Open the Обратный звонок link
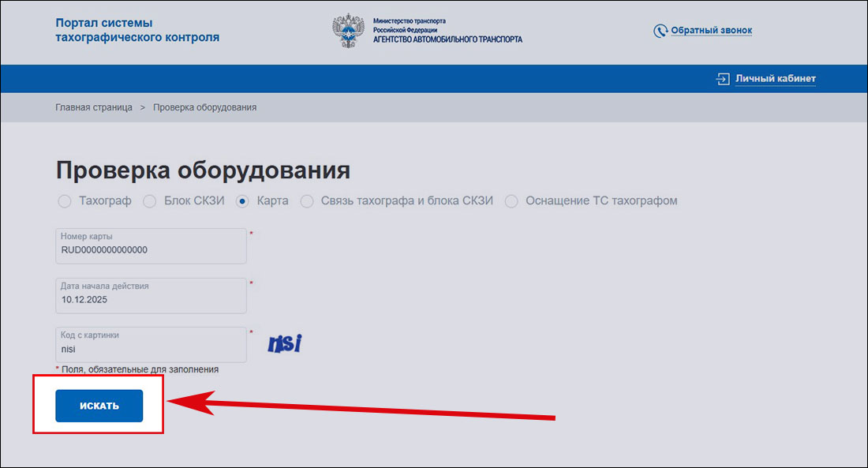This screenshot has height=468, width=868. tap(711, 31)
